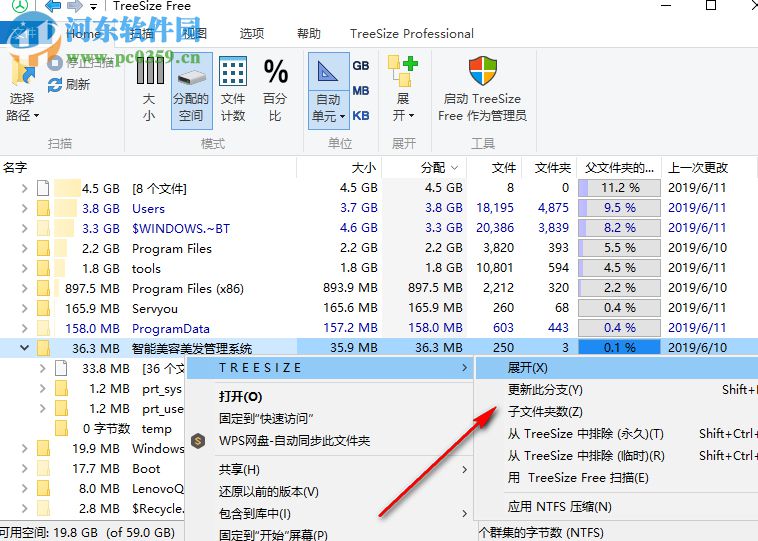Screen dimensions: 758x541
Task: Choose 用 TreeSize Free 扫描(E)
Action: 578,478
